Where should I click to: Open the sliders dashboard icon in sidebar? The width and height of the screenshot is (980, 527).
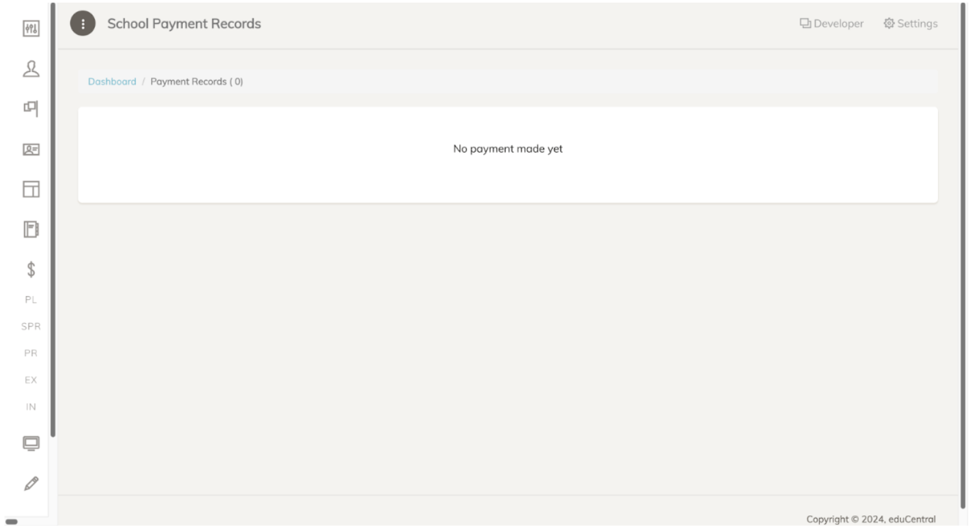tap(30, 29)
